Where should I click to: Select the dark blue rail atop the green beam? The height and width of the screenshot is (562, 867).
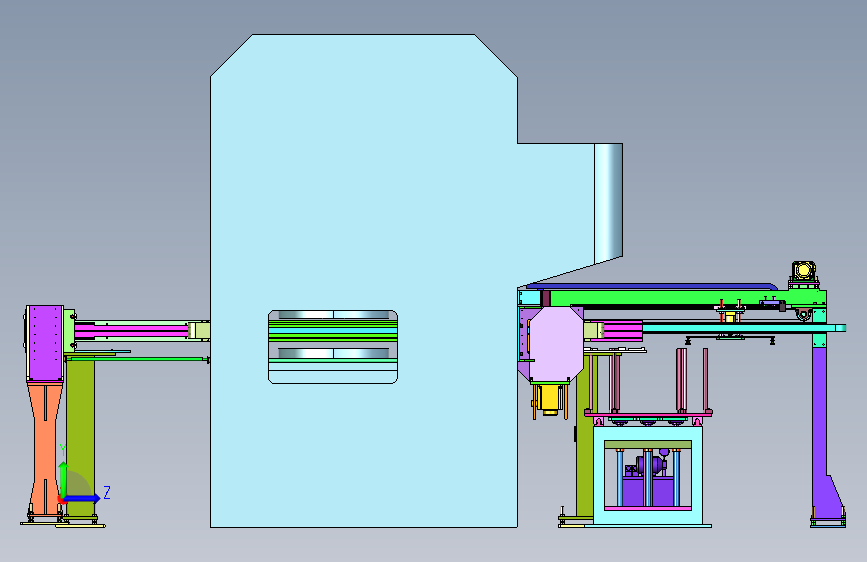(x=651, y=287)
